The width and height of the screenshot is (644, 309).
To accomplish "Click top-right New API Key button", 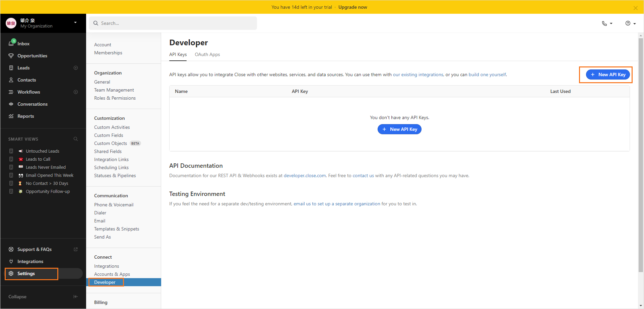I will click(608, 74).
